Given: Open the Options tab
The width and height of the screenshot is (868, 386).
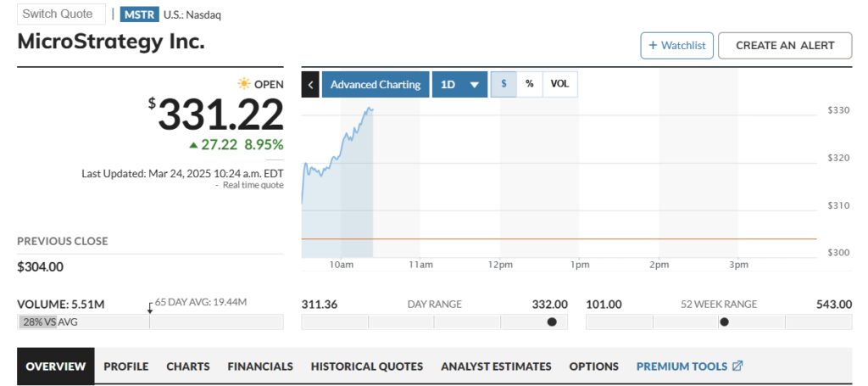Looking at the screenshot, I should [593, 366].
